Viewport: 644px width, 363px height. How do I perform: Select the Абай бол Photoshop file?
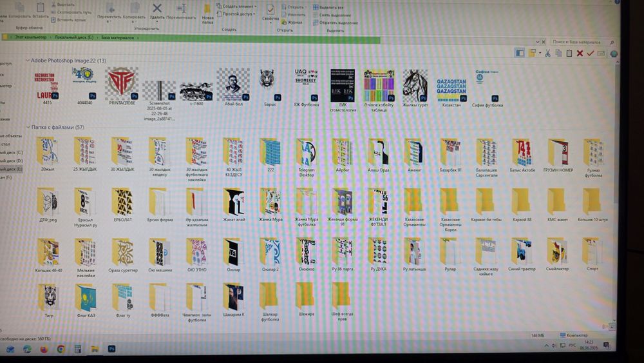click(233, 87)
